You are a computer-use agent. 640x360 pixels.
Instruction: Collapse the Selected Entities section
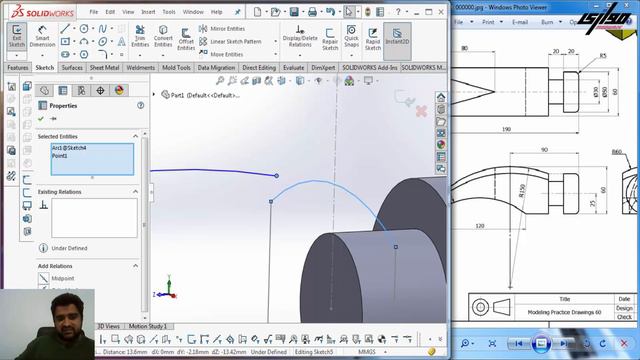(x=136, y=136)
